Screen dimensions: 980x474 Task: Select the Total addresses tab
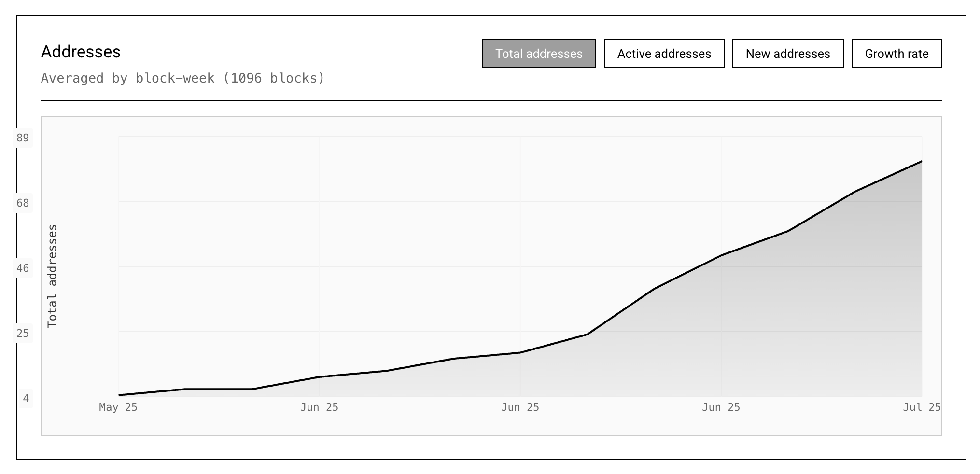click(x=539, y=54)
